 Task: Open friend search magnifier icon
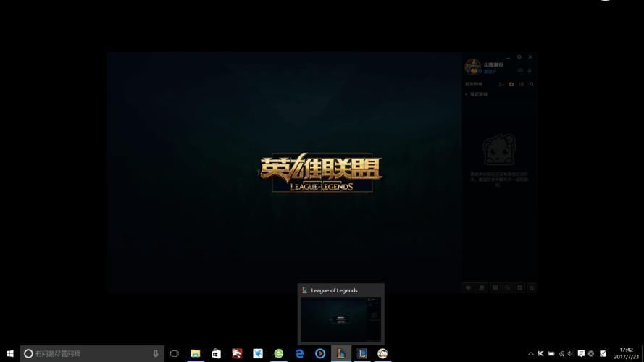[532, 84]
